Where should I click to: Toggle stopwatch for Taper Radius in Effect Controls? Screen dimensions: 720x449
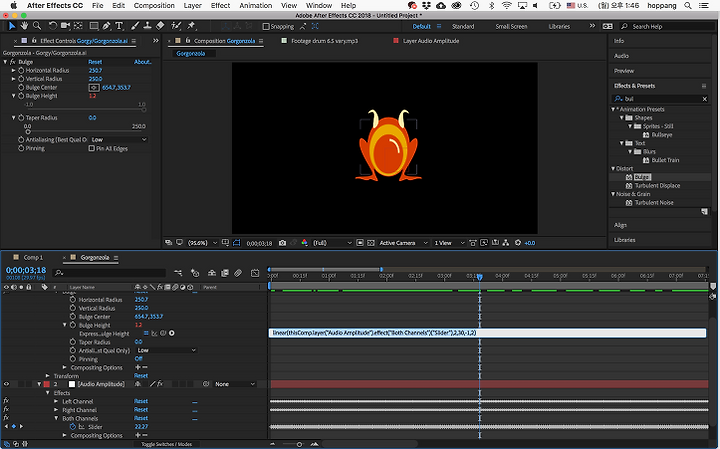coord(21,118)
